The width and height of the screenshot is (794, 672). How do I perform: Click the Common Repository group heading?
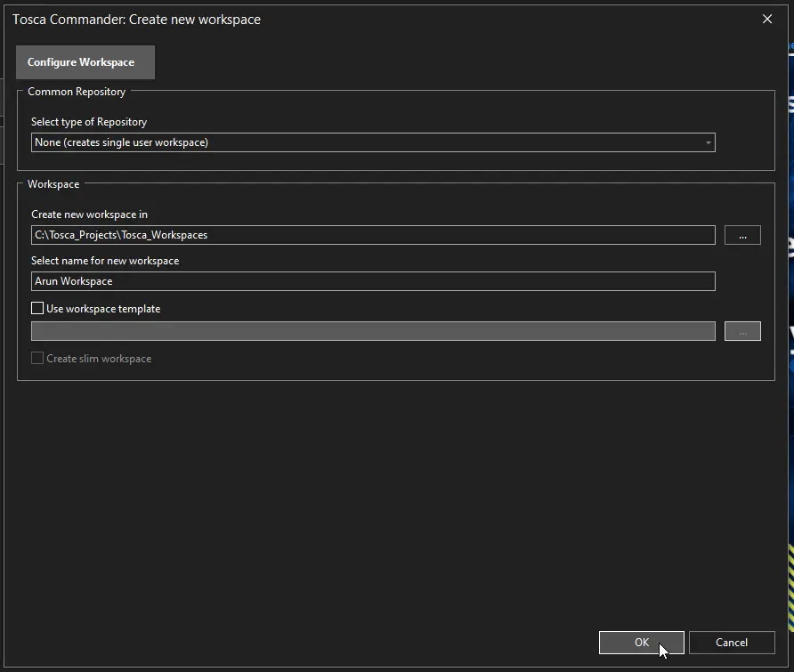(x=77, y=92)
